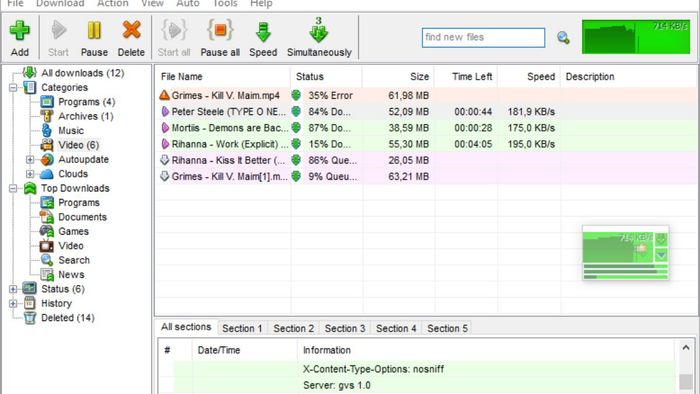The width and height of the screenshot is (700, 394).
Task: Click the Clouds tree icon
Action: tap(47, 174)
